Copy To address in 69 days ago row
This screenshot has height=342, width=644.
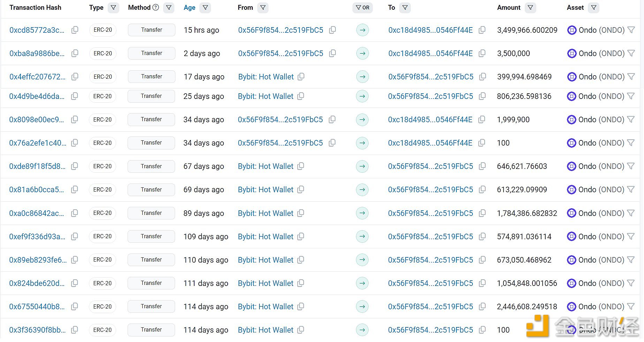[x=482, y=189]
